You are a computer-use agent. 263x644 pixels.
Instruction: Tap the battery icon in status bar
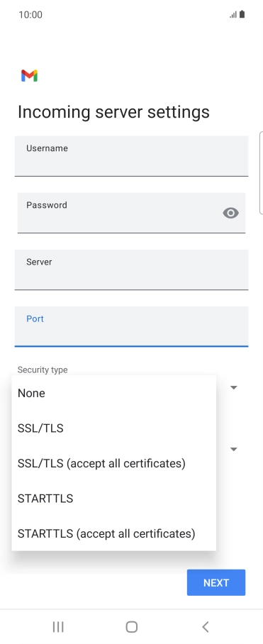[242, 14]
